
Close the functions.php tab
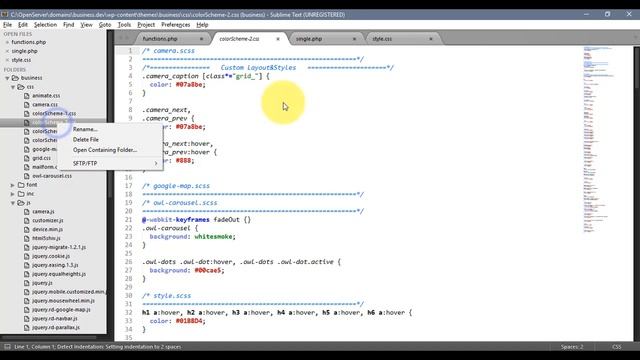[201, 39]
